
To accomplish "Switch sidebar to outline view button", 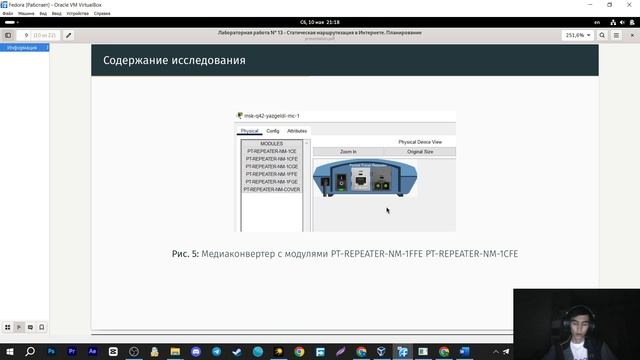I will point(19,327).
